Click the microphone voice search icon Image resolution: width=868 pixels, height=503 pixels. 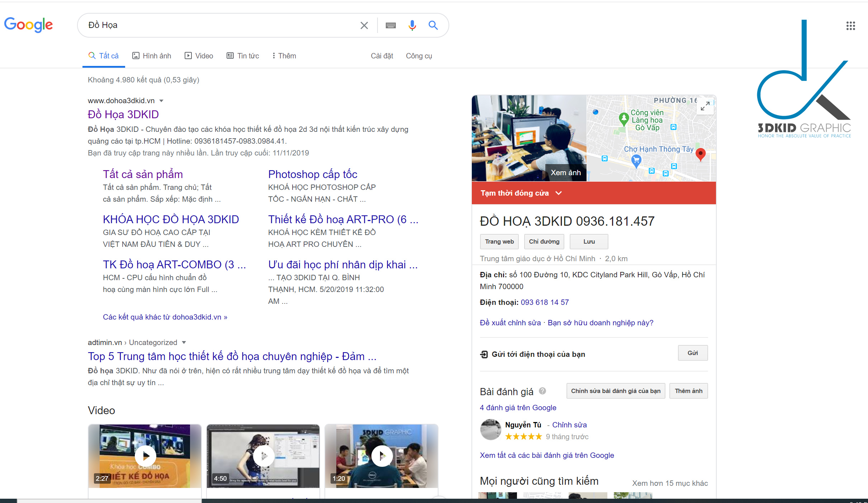(412, 25)
